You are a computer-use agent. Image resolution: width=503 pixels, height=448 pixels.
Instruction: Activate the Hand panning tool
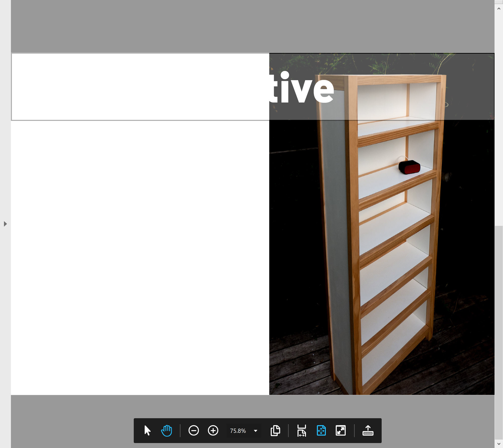point(166,431)
